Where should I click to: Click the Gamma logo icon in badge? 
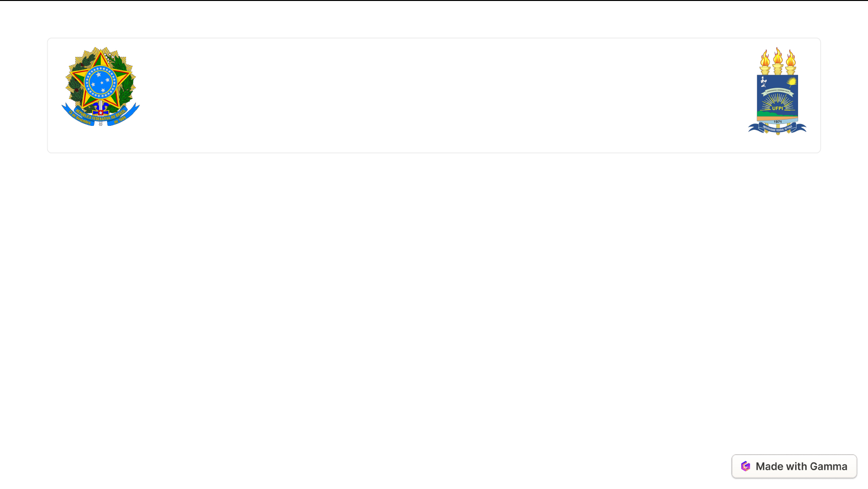pos(746,466)
